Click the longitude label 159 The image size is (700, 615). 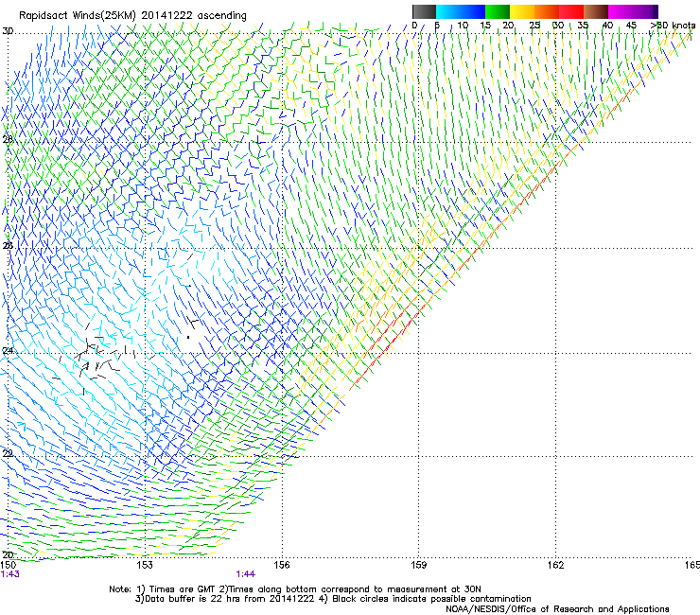click(x=418, y=565)
